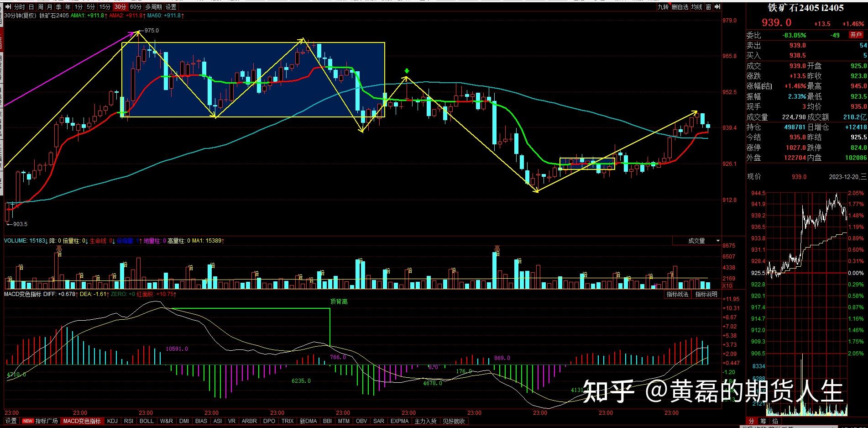868x428 pixels.
Task: Switch to DMI indicator
Action: (x=184, y=421)
